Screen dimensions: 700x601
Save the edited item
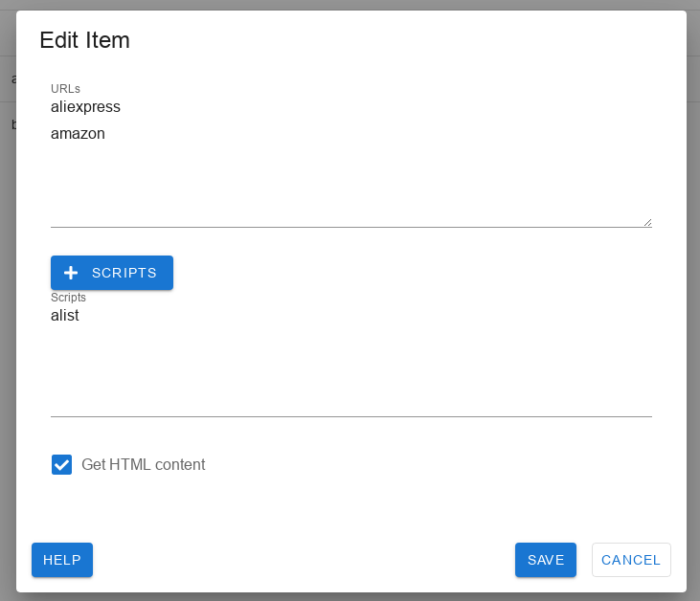(x=546, y=560)
